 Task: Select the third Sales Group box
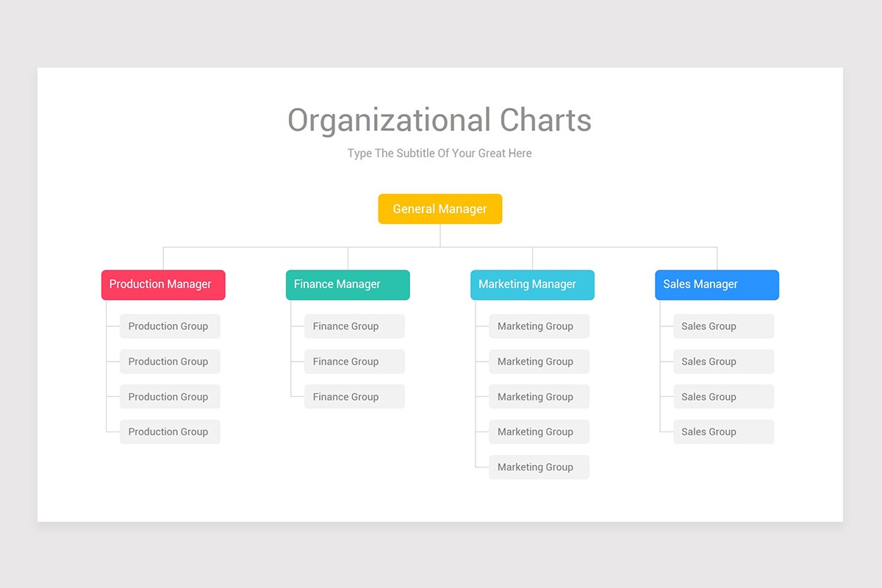coord(723,397)
